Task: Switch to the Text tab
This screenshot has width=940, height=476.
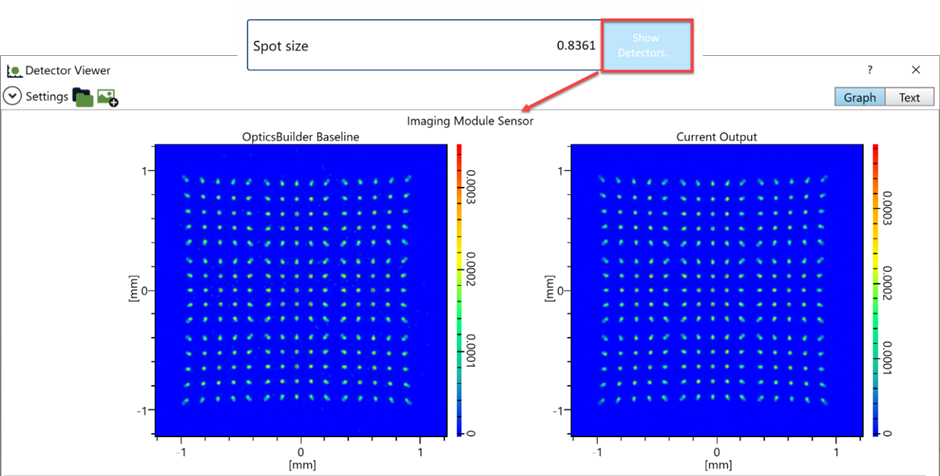Action: [x=909, y=97]
